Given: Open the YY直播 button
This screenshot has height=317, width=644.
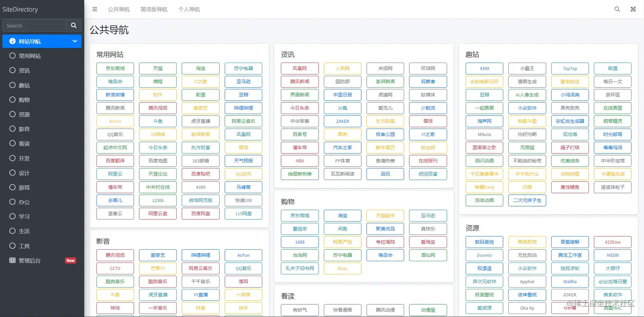Looking at the screenshot, I should tap(201, 295).
